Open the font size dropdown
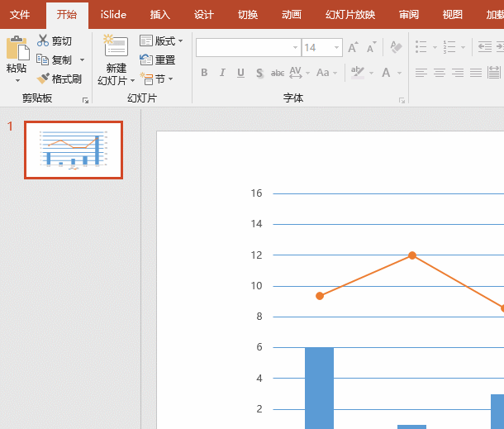 [336, 48]
